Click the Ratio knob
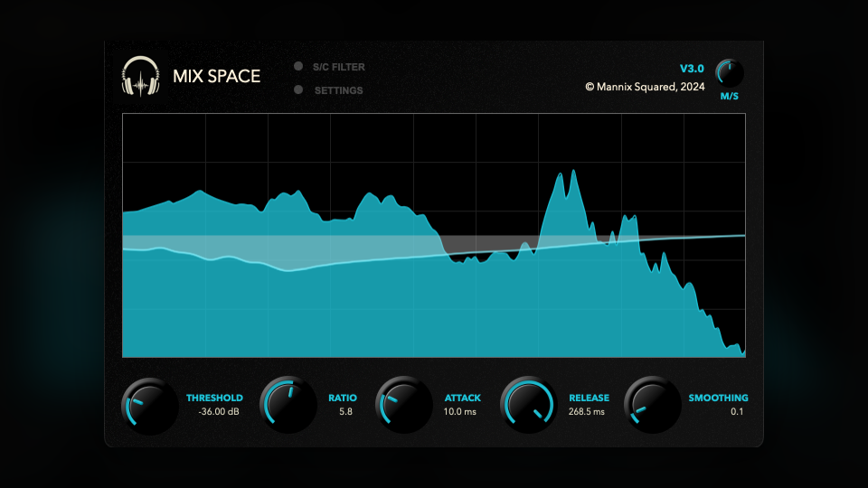The width and height of the screenshot is (868, 488). pyautogui.click(x=288, y=405)
